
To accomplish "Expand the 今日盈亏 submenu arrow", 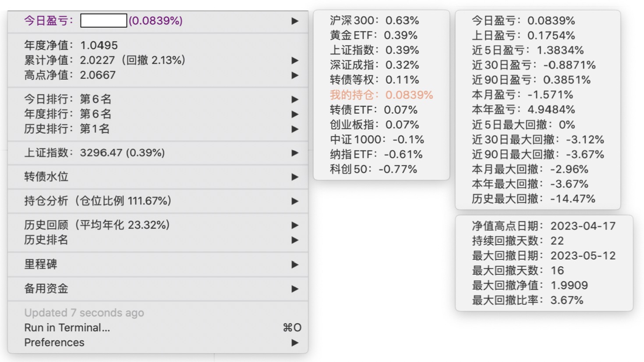I will click(295, 21).
